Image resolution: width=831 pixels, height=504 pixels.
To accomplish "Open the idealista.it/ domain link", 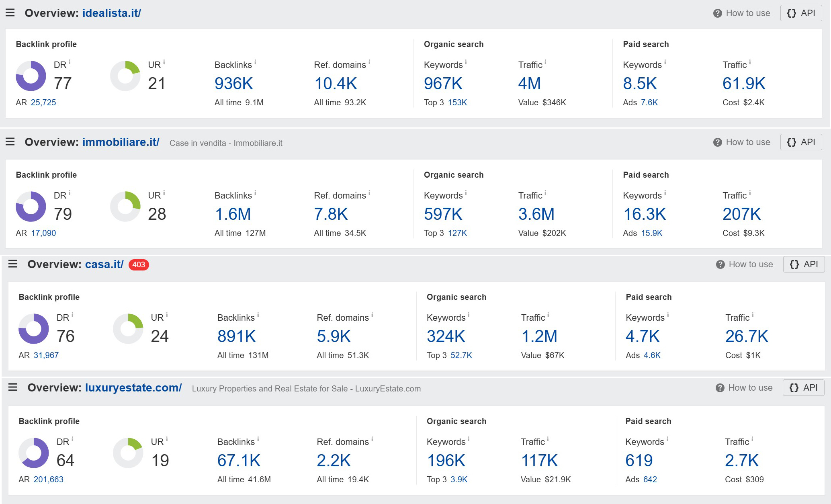I will click(x=112, y=13).
